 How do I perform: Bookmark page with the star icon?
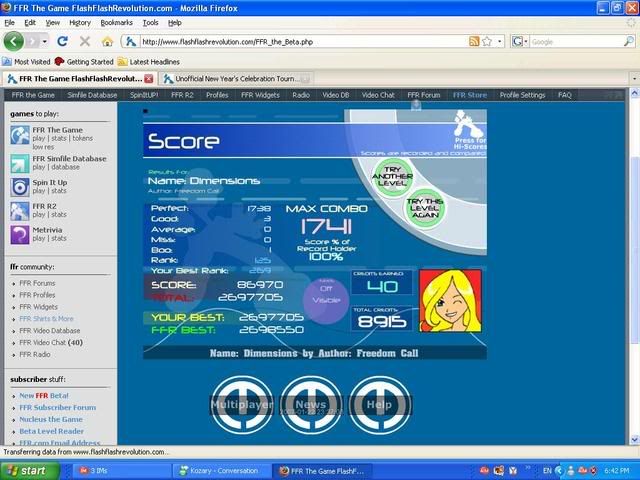tap(487, 42)
